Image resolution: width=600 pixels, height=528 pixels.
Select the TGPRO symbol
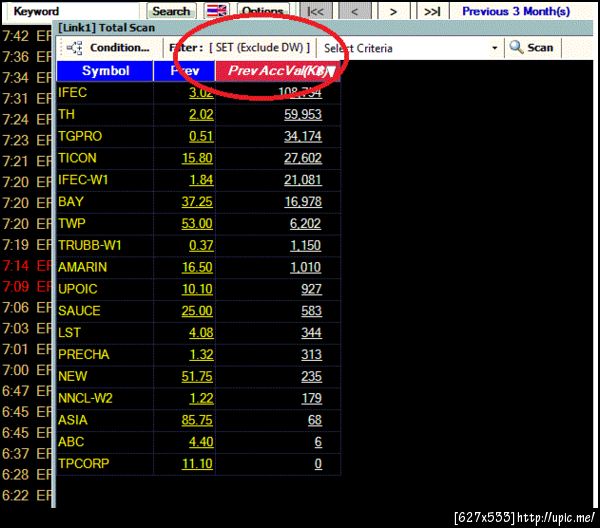click(x=80, y=136)
